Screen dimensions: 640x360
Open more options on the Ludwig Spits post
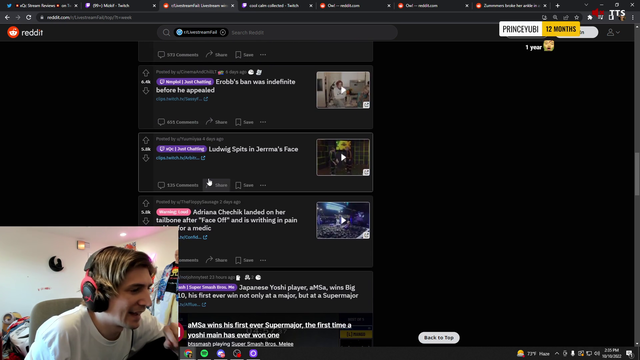pos(263,185)
